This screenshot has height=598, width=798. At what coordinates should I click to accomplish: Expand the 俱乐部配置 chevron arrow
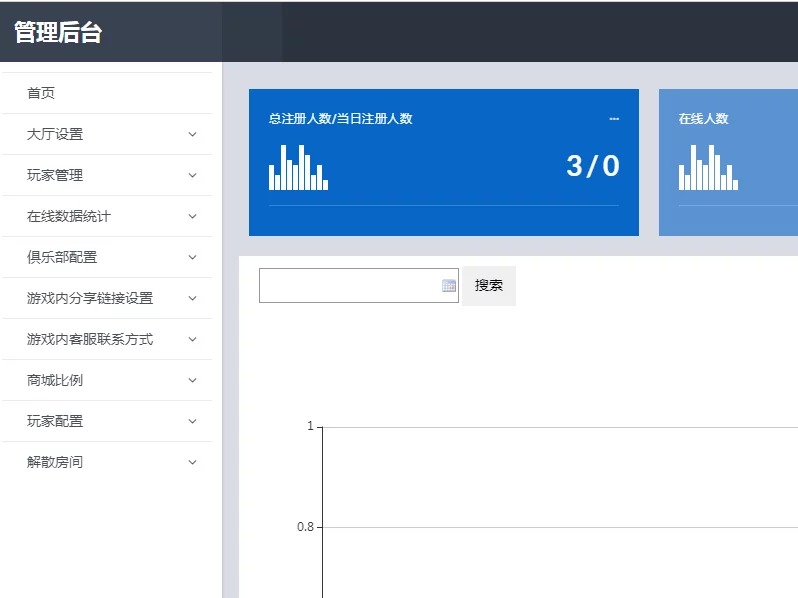(x=193, y=257)
